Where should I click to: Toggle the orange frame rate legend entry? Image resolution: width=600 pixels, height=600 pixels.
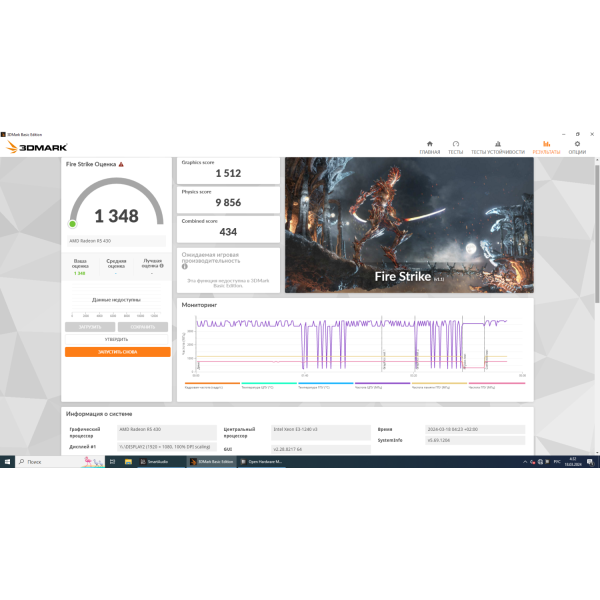click(x=212, y=385)
